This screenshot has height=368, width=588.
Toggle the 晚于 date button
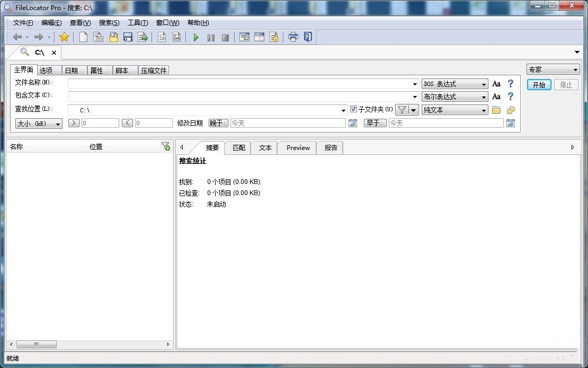[218, 123]
